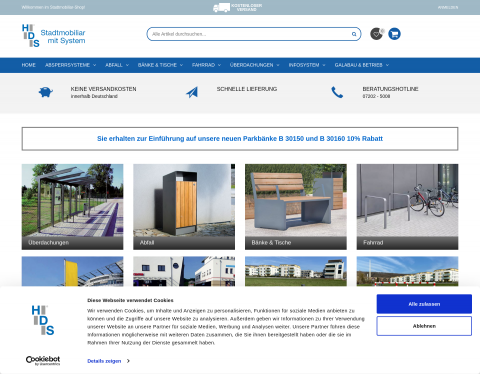
Task: Click the phone hotline icon
Action: (x=337, y=92)
